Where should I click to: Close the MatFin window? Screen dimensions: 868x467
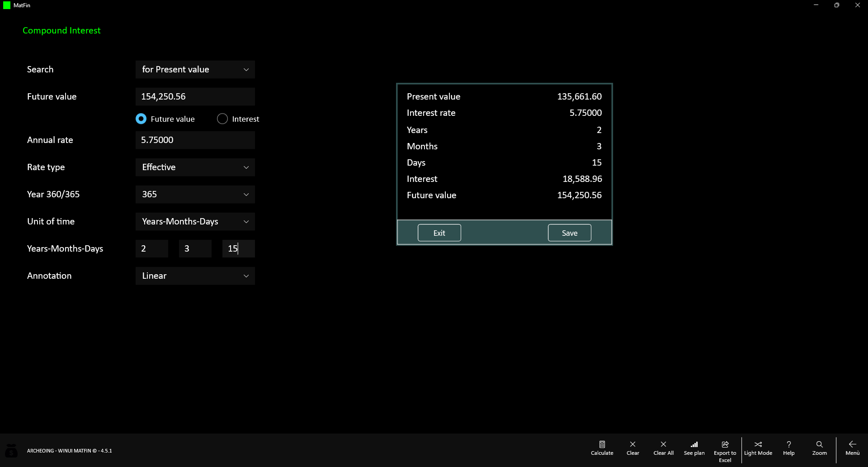click(x=857, y=5)
